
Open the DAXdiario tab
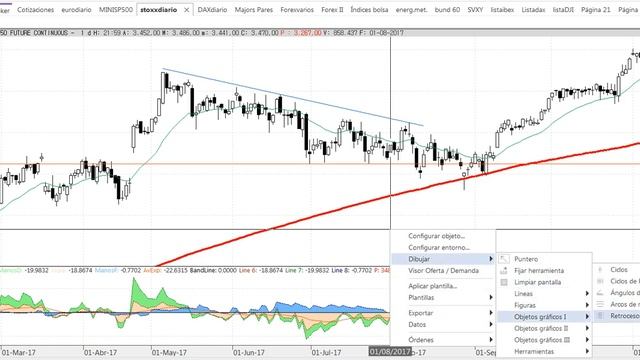[212, 9]
